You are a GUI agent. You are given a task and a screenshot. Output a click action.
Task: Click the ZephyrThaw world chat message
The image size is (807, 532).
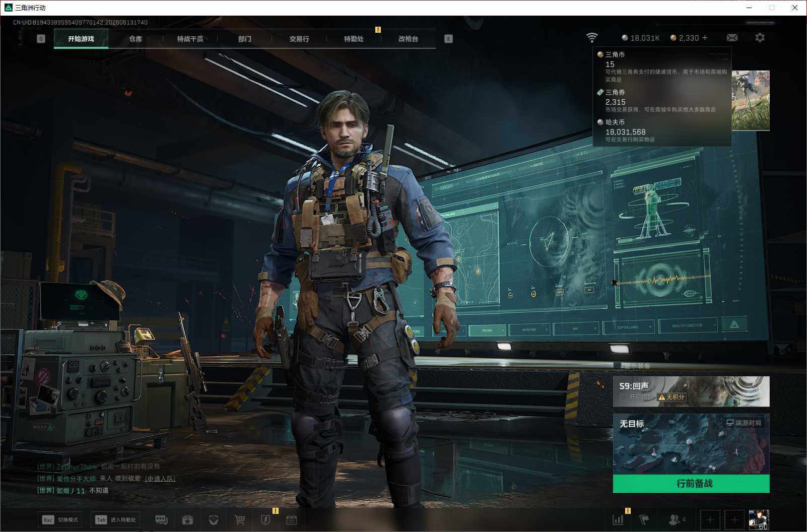99,467
